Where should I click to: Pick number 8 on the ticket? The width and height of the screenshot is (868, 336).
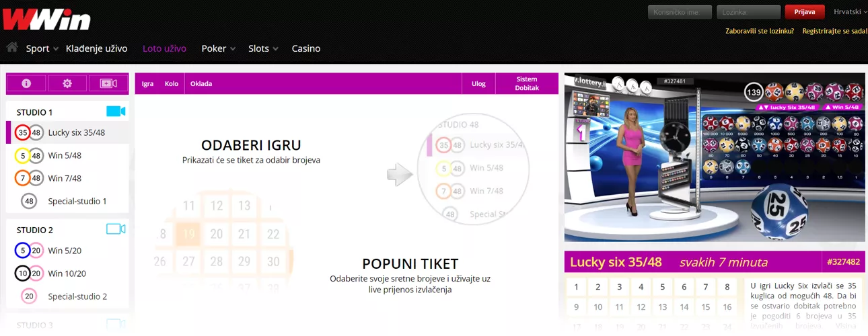click(x=727, y=287)
